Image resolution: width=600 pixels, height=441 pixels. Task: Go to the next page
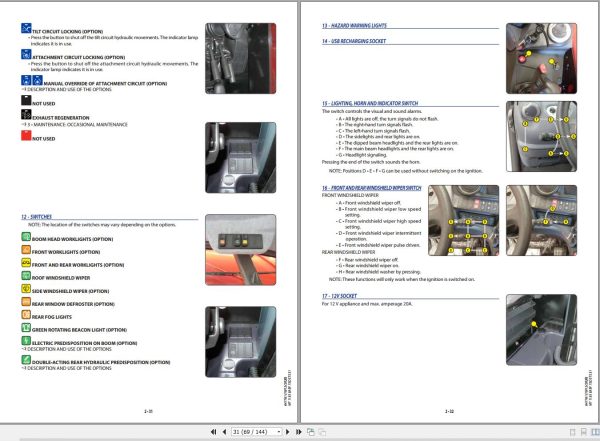pyautogui.click(x=288, y=432)
